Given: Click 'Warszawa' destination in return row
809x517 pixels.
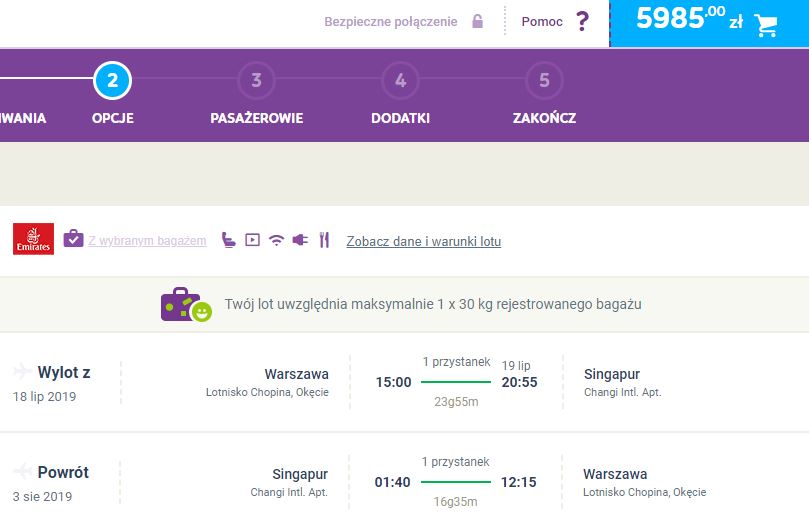Looking at the screenshot, I should 615,474.
